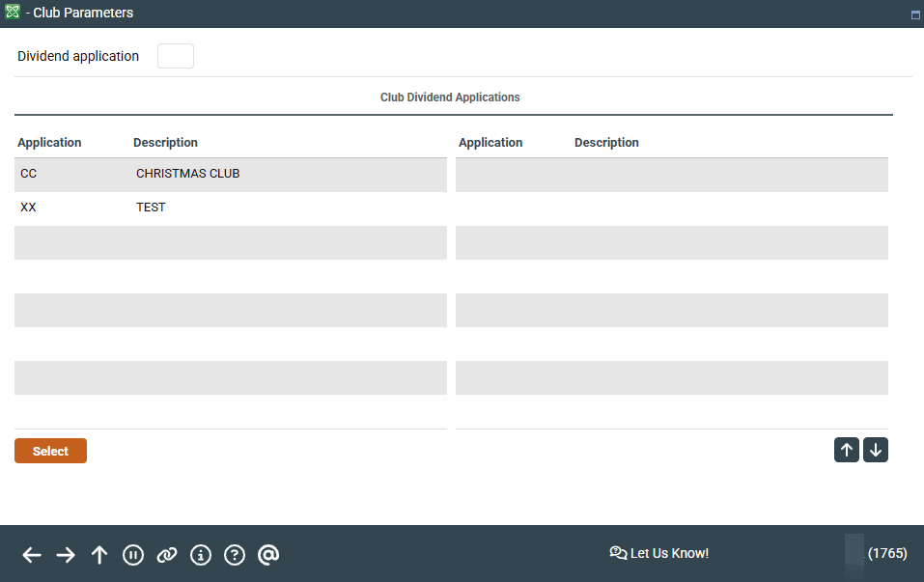Click the forward arrow in the bottom toolbar
The width and height of the screenshot is (924, 582).
pyautogui.click(x=66, y=554)
